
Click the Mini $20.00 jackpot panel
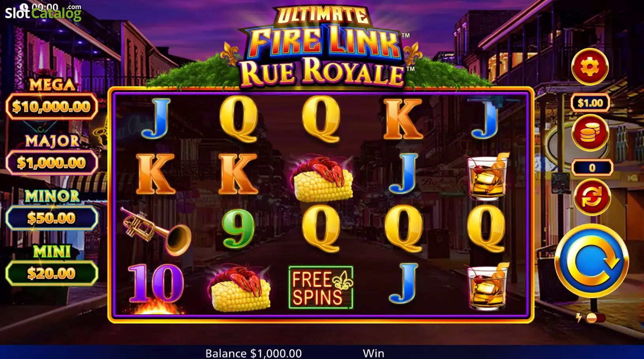tap(52, 273)
